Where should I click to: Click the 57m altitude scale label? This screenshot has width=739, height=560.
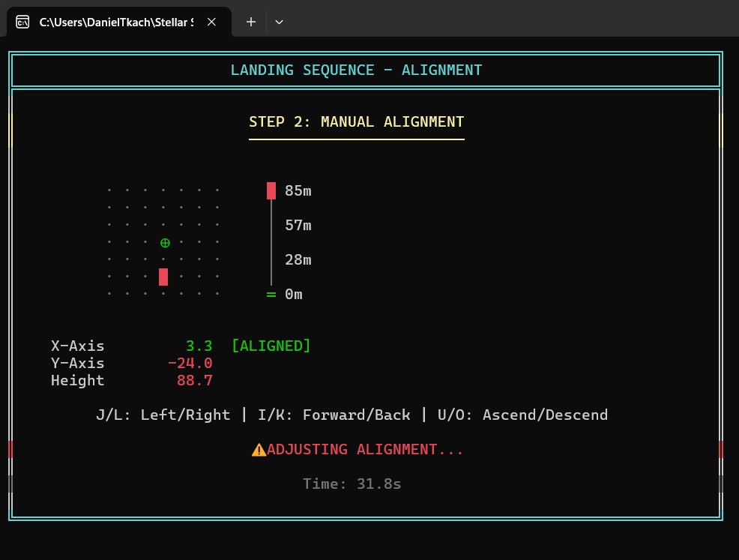tap(298, 225)
